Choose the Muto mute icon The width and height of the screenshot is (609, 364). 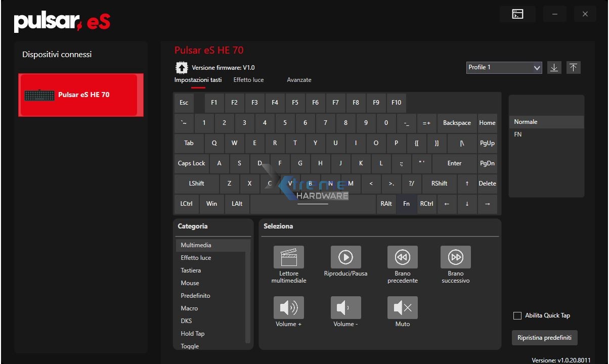[402, 307]
